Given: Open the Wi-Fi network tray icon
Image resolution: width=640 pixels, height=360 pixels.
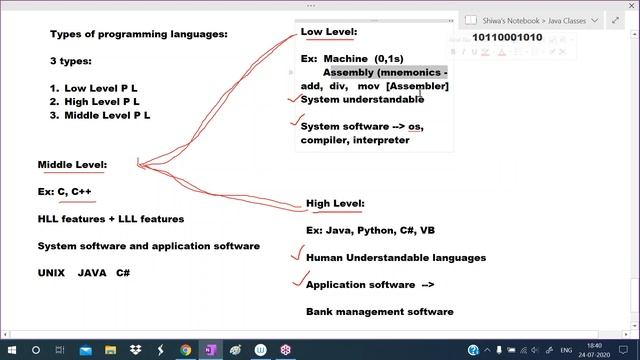Looking at the screenshot, I should pyautogui.click(x=524, y=350).
